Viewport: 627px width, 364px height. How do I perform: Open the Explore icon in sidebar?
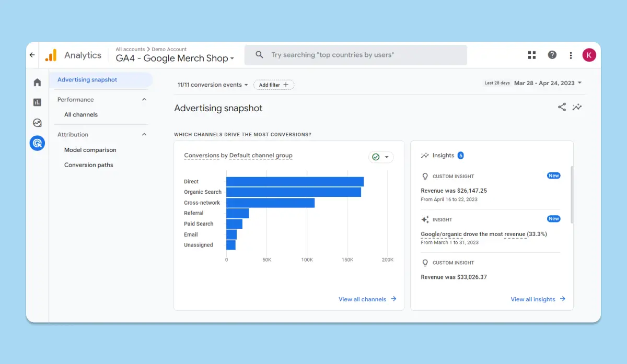(x=37, y=123)
